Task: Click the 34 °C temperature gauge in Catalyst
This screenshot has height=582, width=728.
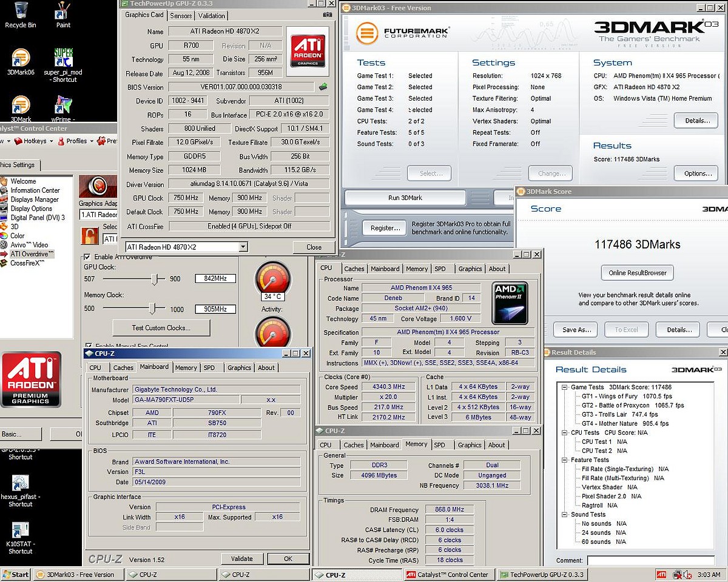Action: point(272,281)
